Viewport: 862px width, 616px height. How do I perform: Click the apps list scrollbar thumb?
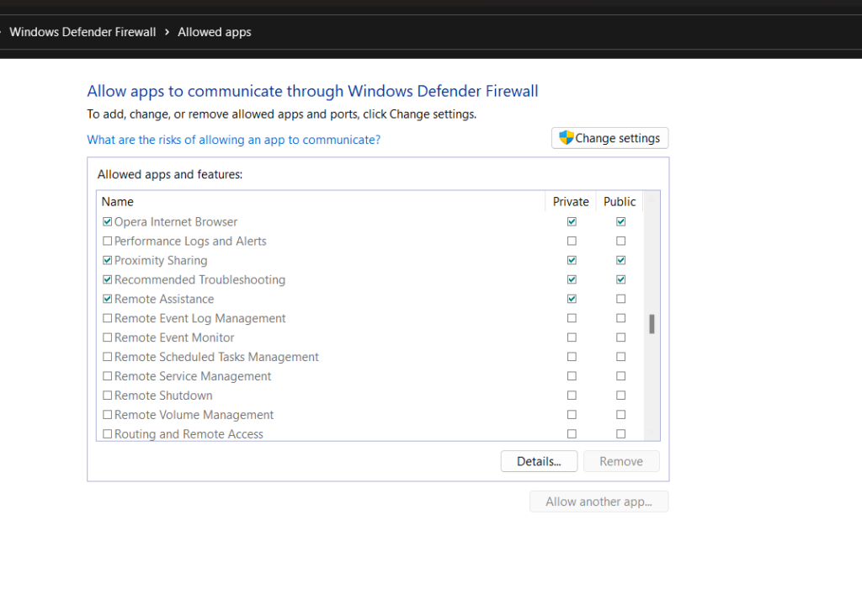(x=652, y=324)
